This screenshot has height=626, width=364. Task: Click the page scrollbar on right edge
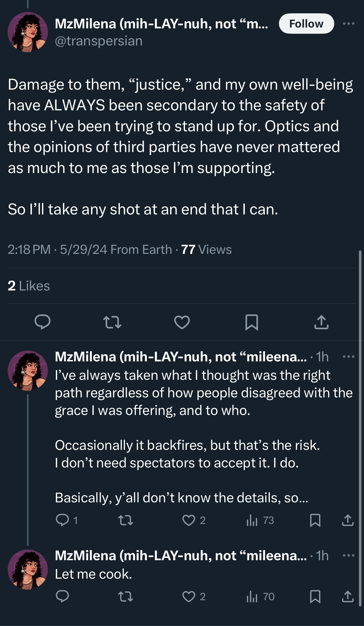(x=360, y=425)
